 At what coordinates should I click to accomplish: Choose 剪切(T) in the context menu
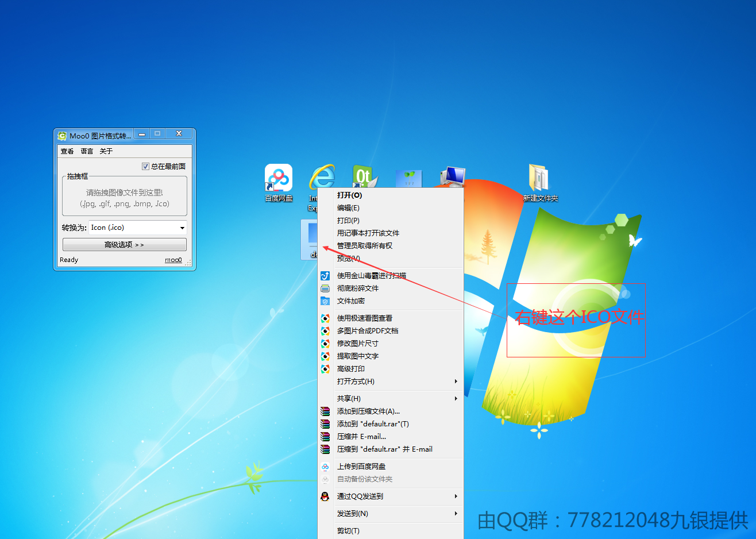click(x=391, y=531)
